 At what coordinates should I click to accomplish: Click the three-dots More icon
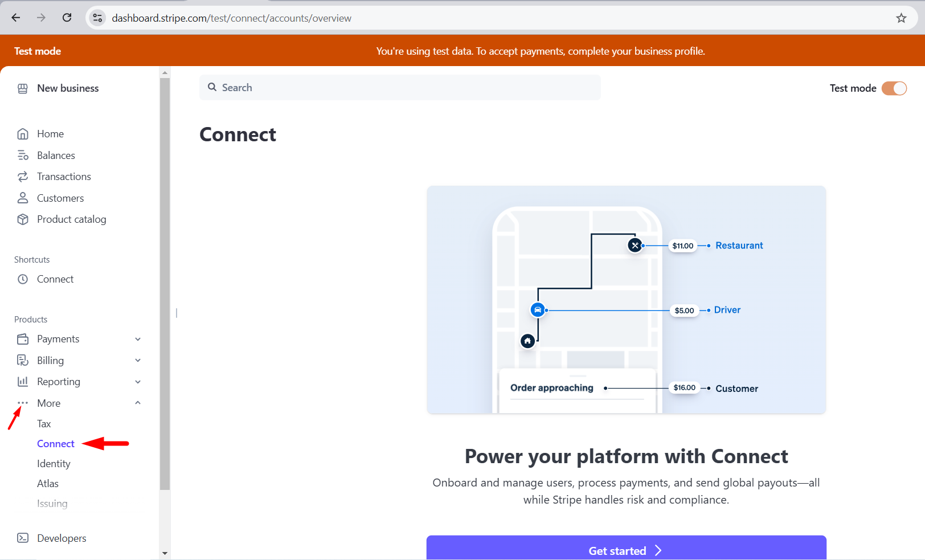(23, 403)
